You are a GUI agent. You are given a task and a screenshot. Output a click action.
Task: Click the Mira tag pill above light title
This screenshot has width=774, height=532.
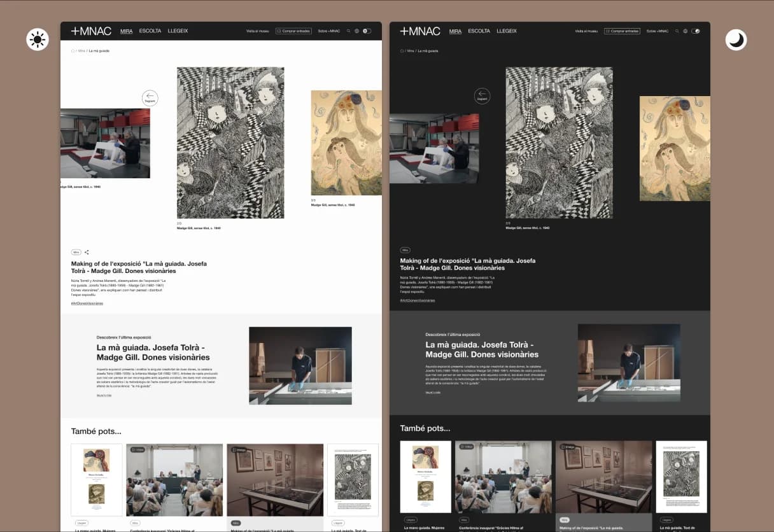(x=76, y=252)
